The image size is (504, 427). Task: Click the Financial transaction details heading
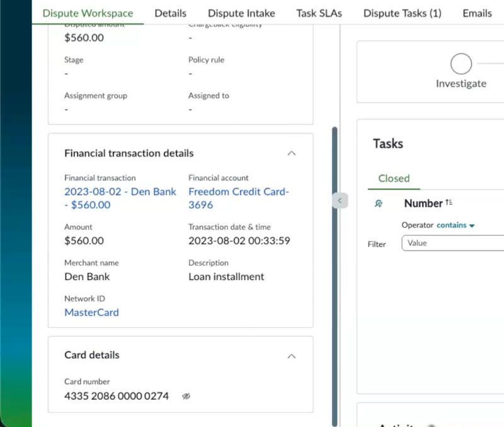click(x=129, y=153)
